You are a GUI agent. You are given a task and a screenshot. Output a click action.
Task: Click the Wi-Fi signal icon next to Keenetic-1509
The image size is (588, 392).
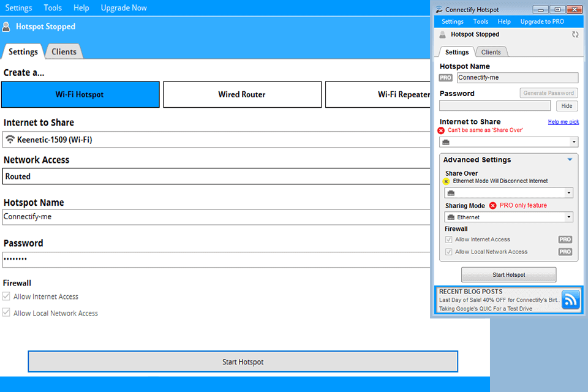10,140
